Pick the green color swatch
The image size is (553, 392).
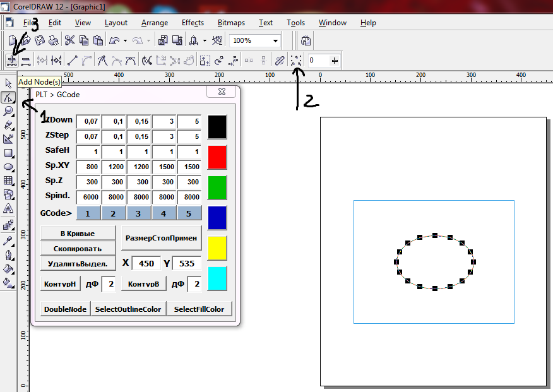[217, 187]
